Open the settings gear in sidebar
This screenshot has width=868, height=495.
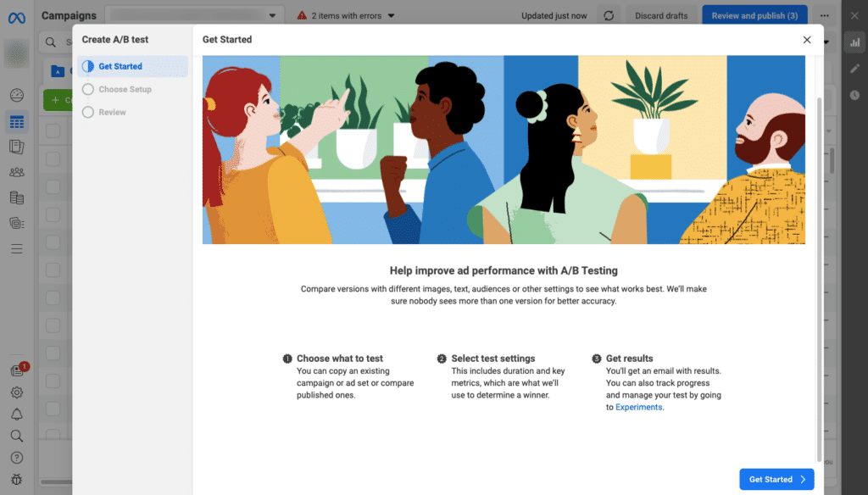tap(17, 392)
